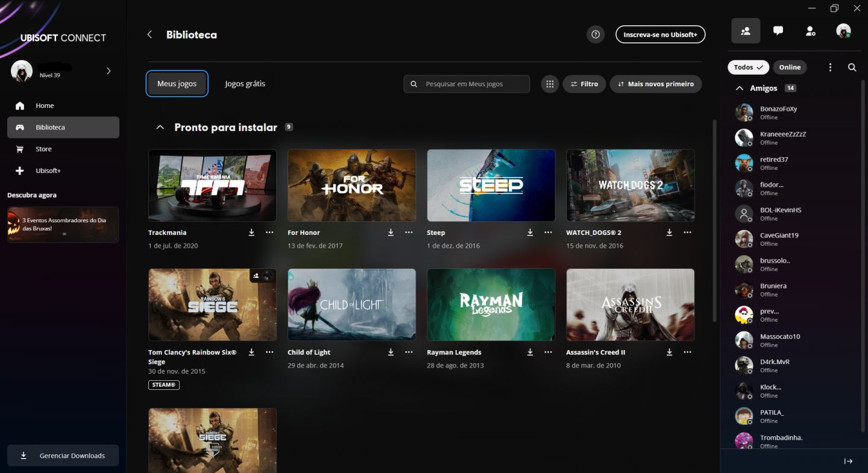This screenshot has width=868, height=473.
Task: Open the chat messages icon
Action: [778, 31]
